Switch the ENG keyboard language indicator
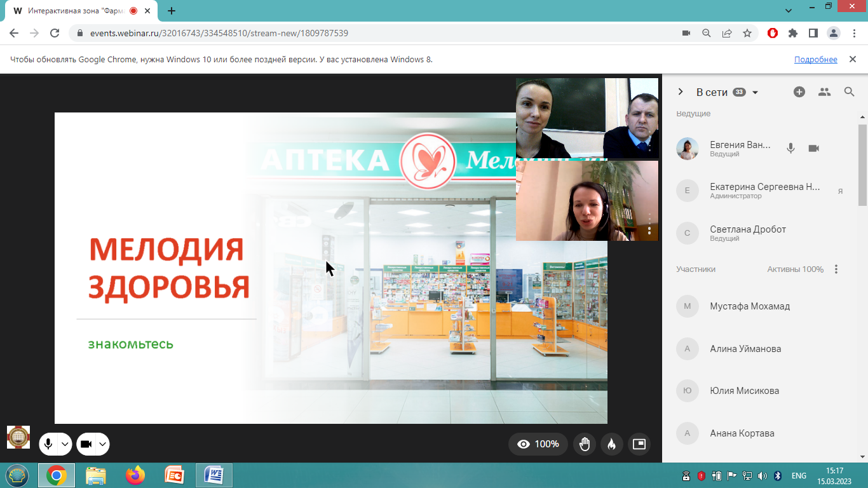Viewport: 868px width, 488px height. [x=799, y=475]
